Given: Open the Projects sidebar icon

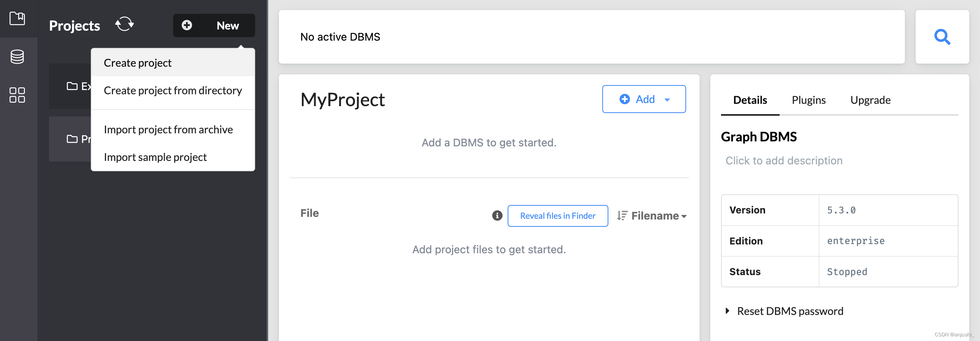Looking at the screenshot, I should click(17, 18).
